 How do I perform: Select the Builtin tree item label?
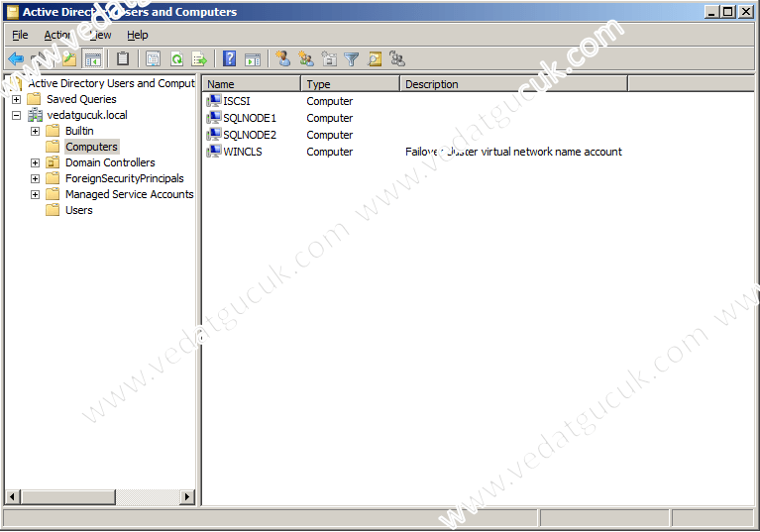[x=79, y=131]
